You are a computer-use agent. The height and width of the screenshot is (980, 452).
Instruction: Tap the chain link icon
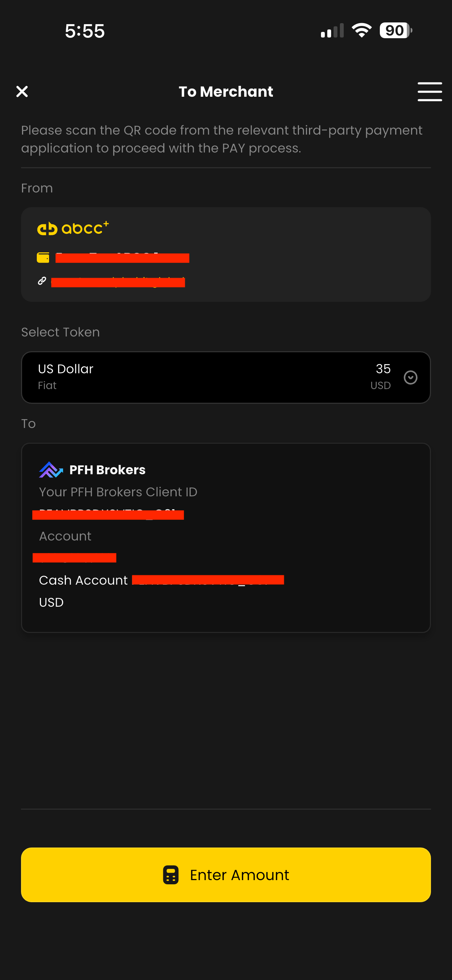pyautogui.click(x=42, y=281)
